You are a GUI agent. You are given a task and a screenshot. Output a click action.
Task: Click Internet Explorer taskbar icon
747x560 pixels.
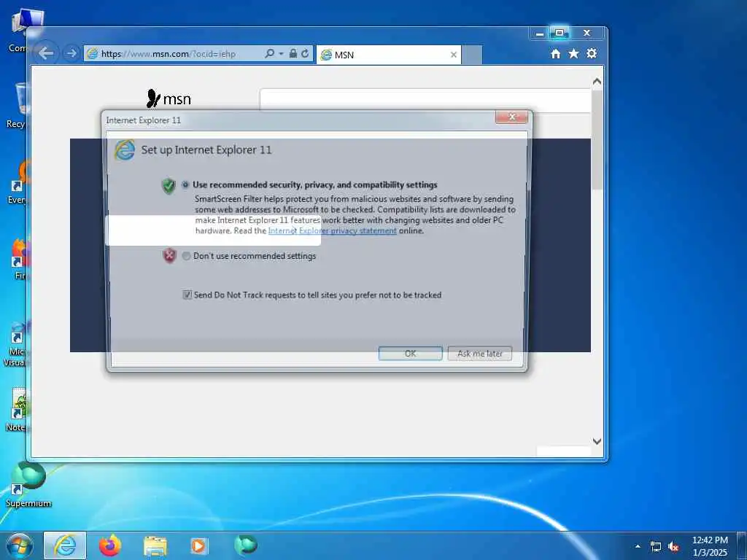(x=65, y=545)
